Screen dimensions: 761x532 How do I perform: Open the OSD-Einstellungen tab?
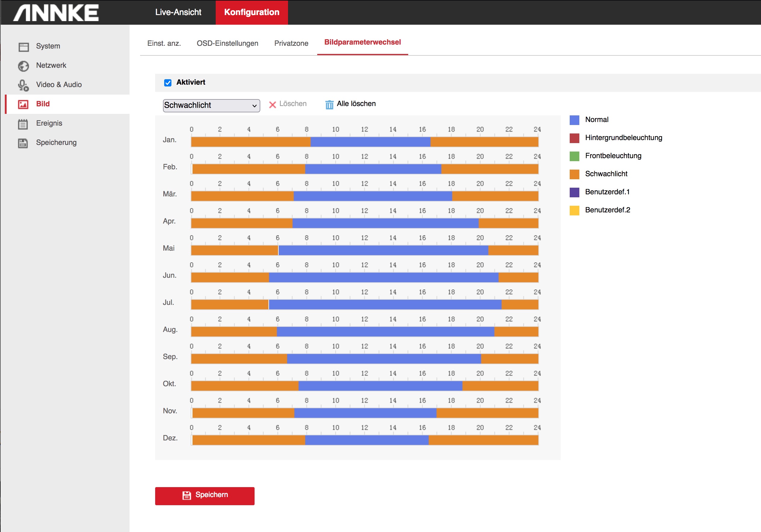point(227,43)
